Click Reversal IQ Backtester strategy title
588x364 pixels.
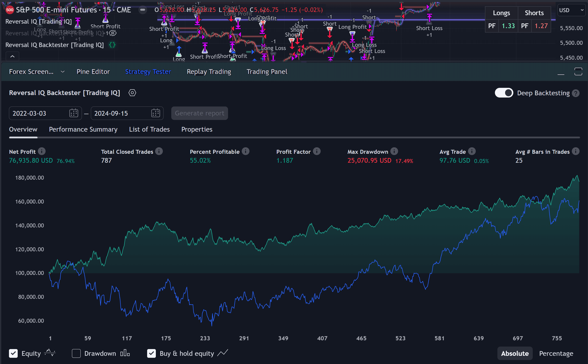[64, 93]
